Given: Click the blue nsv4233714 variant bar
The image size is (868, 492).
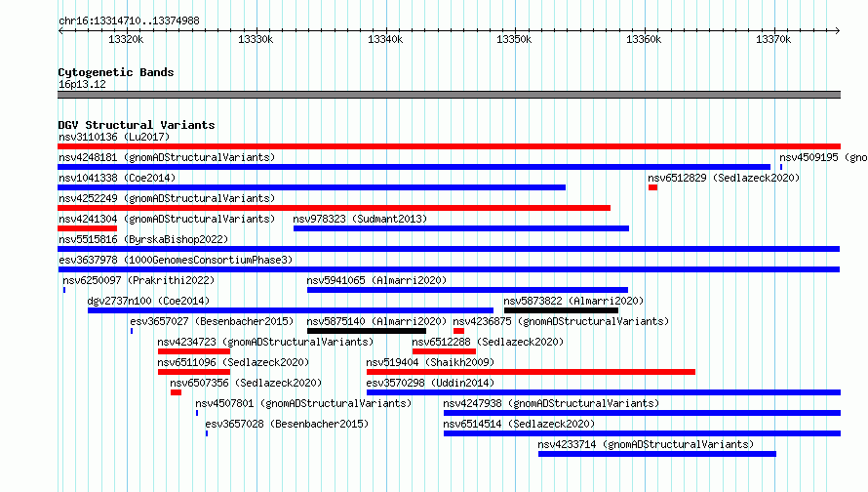Looking at the screenshot, I should coord(657,454).
